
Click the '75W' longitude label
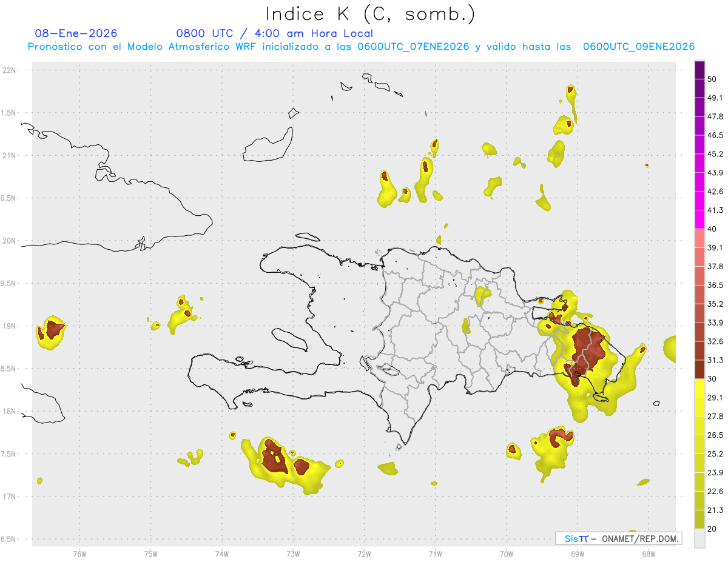click(x=151, y=554)
